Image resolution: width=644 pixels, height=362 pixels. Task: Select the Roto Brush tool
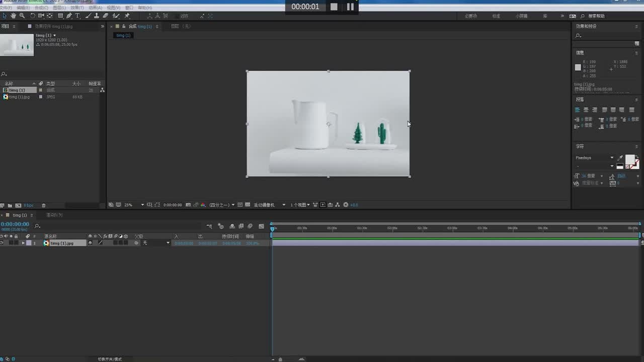pos(116,16)
